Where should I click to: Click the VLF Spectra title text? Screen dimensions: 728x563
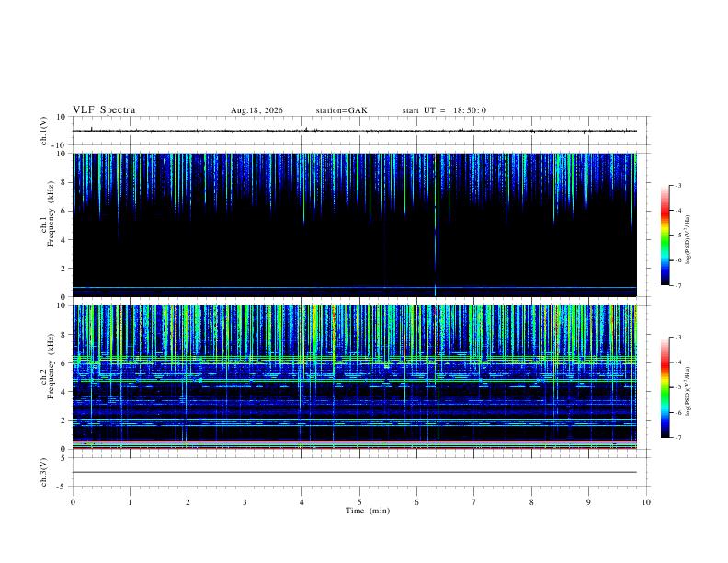(x=104, y=110)
